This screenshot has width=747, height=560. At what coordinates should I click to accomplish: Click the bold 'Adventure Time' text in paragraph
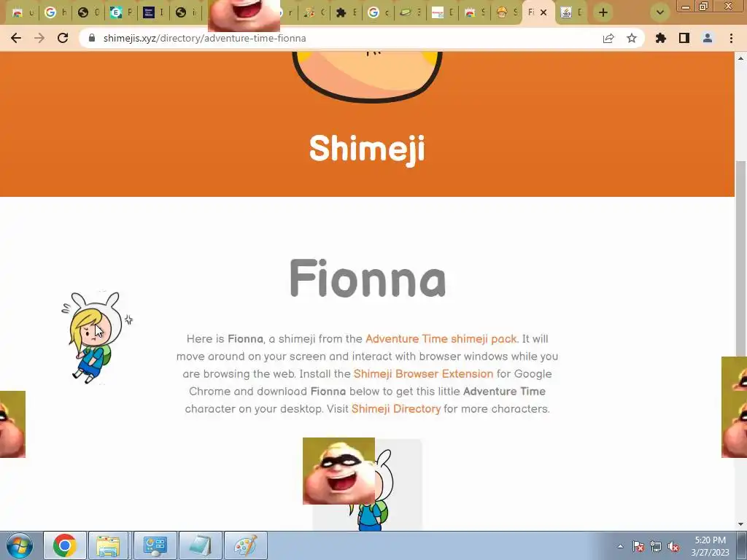point(504,392)
